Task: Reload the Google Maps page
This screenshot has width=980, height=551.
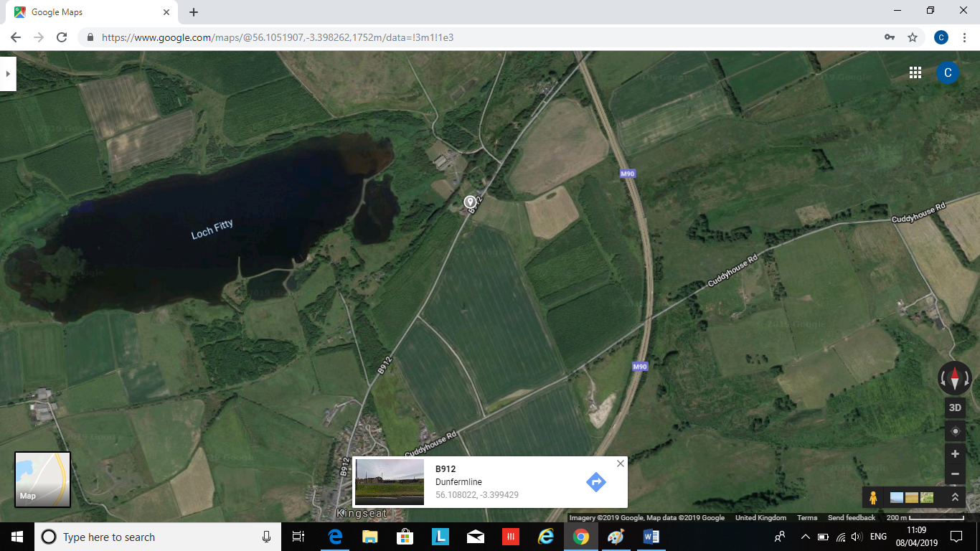Action: 62,37
